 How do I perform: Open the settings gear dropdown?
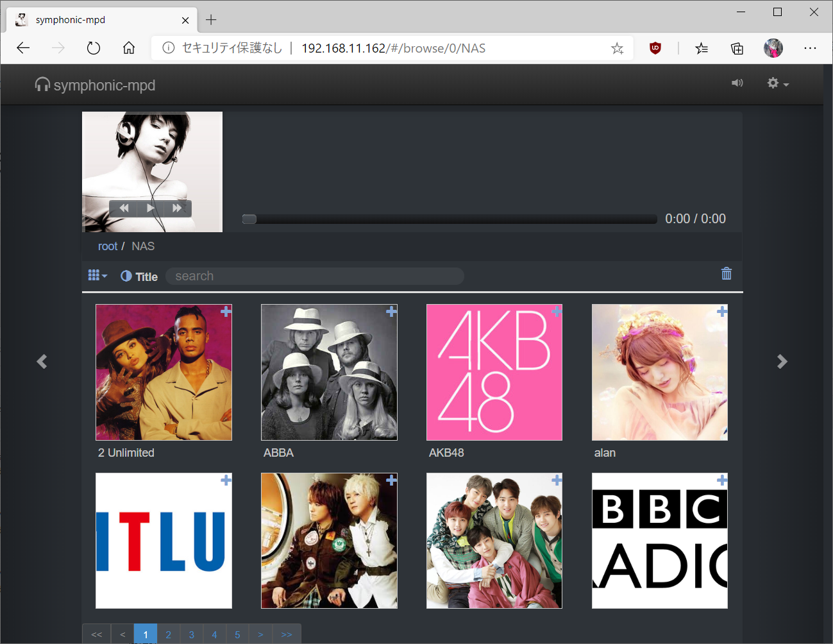coord(777,83)
